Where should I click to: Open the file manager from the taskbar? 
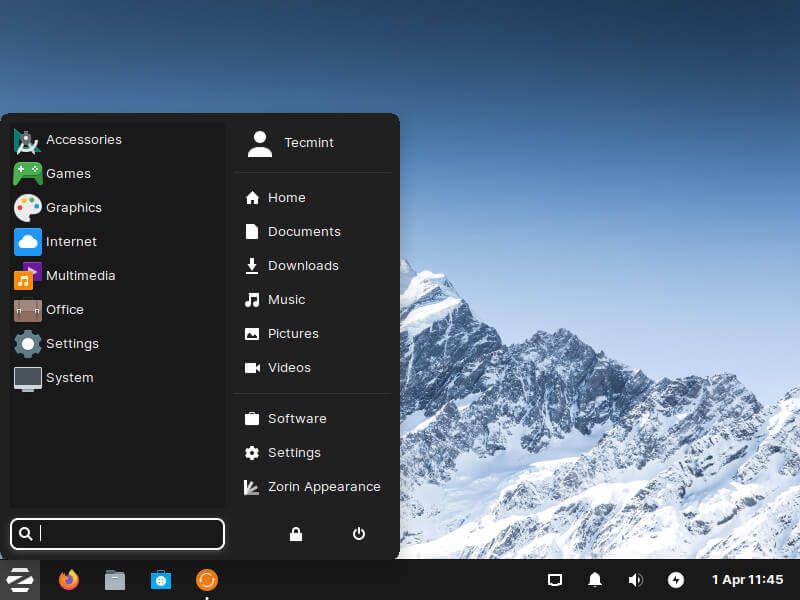[x=114, y=580]
